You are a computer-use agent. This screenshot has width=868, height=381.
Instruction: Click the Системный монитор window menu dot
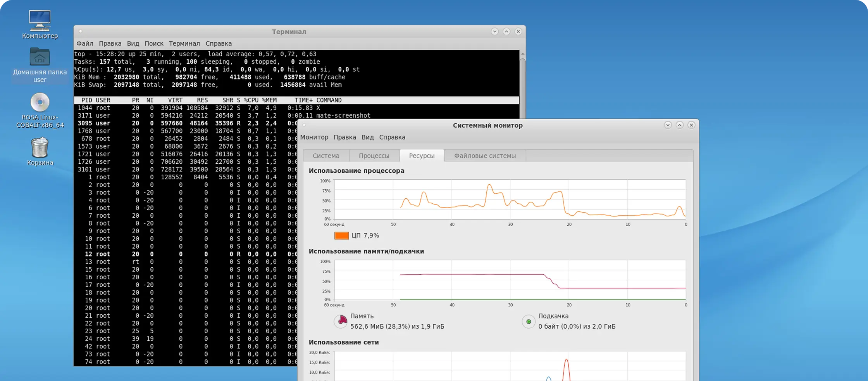(304, 125)
